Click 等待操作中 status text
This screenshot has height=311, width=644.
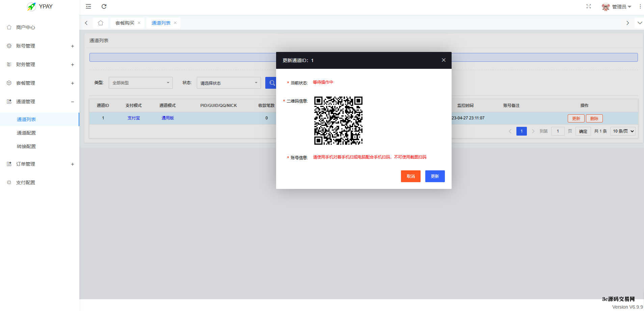323,82
